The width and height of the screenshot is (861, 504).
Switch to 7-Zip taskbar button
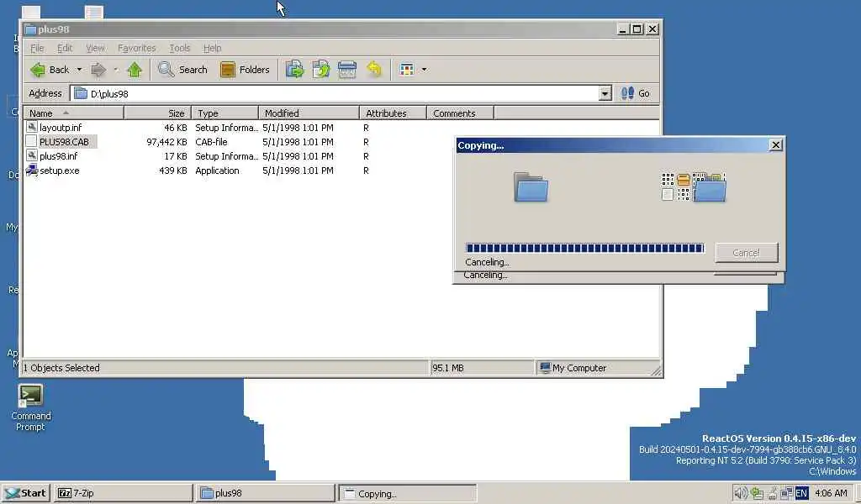tap(124, 493)
